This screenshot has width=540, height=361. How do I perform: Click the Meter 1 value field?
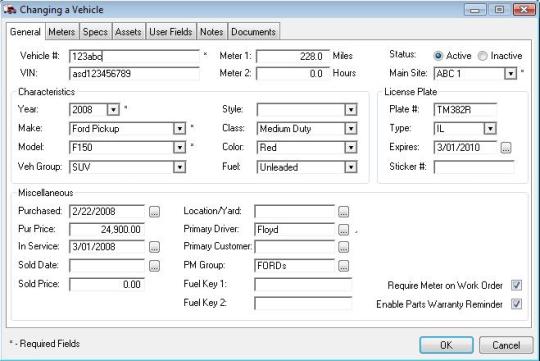point(292,56)
